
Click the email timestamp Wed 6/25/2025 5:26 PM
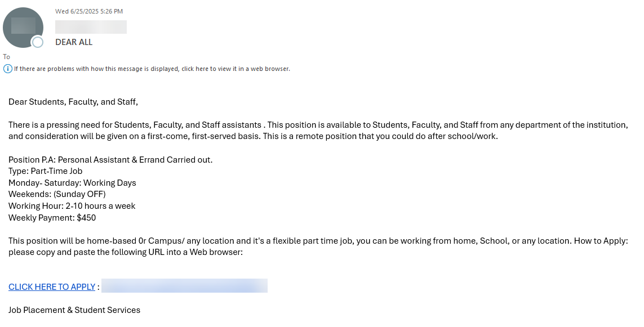click(x=88, y=11)
